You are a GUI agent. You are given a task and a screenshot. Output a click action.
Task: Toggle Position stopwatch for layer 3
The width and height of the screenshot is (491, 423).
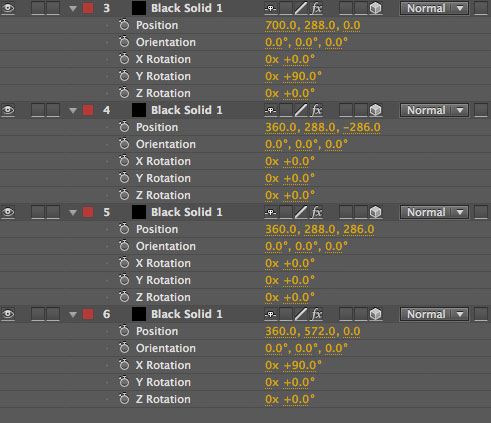(124, 25)
